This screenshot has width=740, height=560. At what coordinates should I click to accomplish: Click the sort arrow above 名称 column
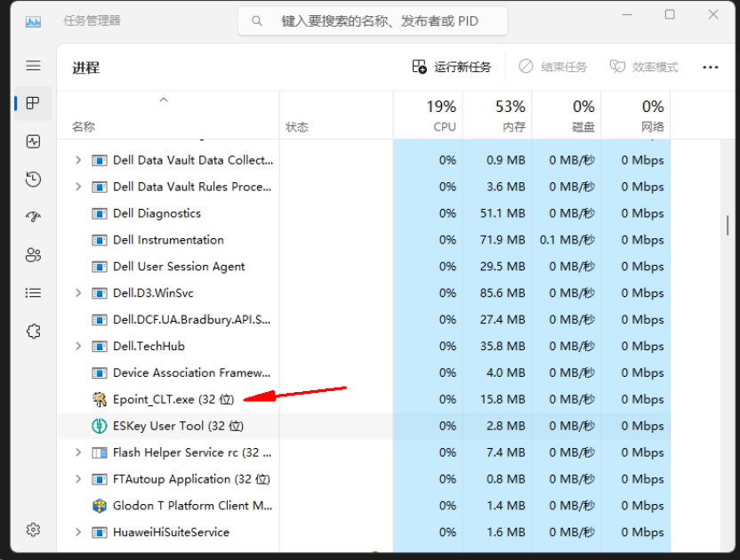164,100
